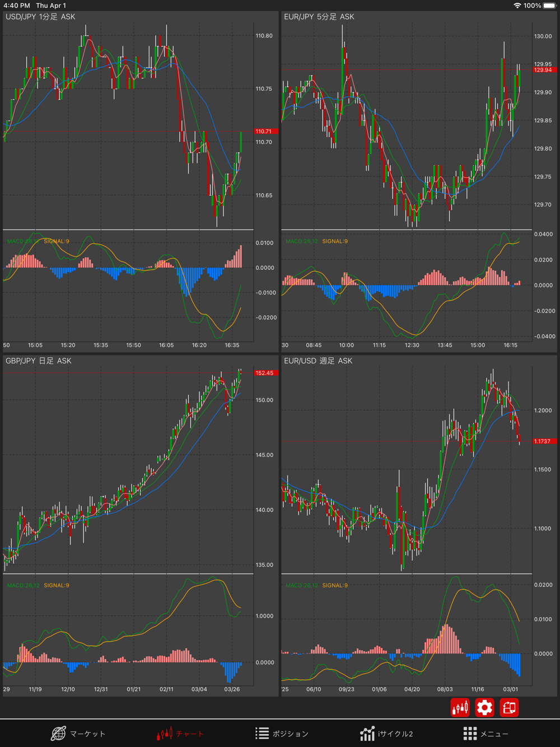Open the メニュー grid icon

coord(486,733)
